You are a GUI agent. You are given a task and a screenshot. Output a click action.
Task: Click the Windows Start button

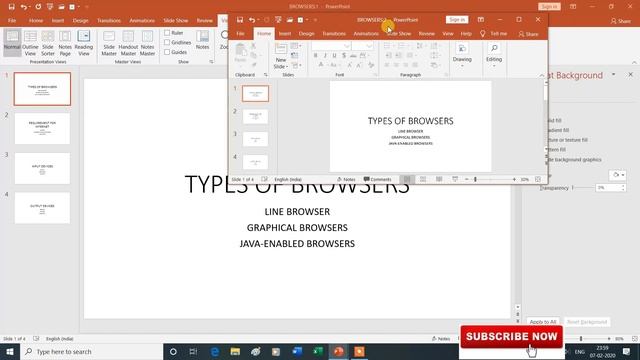point(10,351)
